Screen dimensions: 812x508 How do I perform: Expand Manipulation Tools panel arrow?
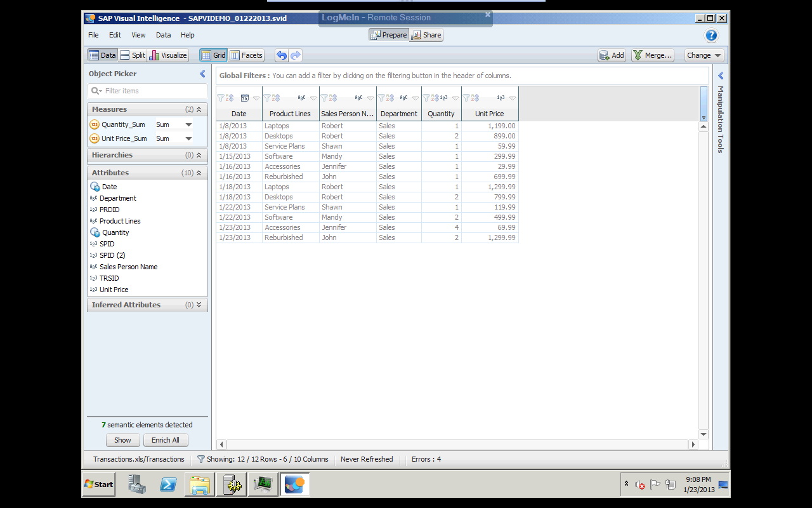pyautogui.click(x=720, y=76)
